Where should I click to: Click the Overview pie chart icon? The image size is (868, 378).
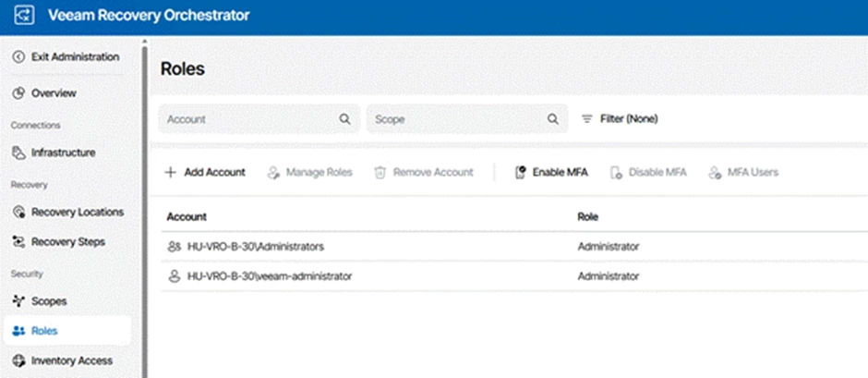point(18,93)
